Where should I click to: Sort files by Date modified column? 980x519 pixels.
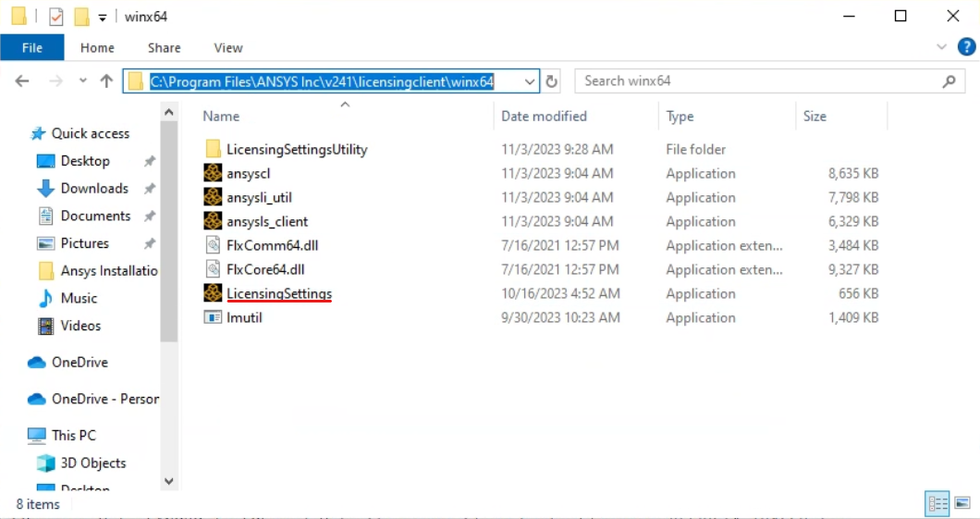click(544, 117)
